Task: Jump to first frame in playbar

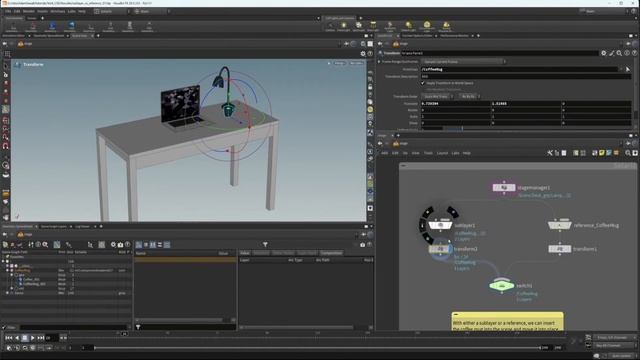Action: [x=9, y=338]
